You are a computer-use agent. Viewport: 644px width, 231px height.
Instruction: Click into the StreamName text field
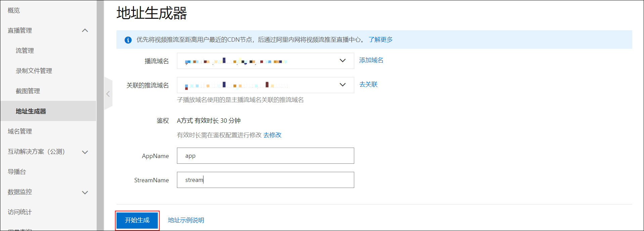(x=265, y=180)
